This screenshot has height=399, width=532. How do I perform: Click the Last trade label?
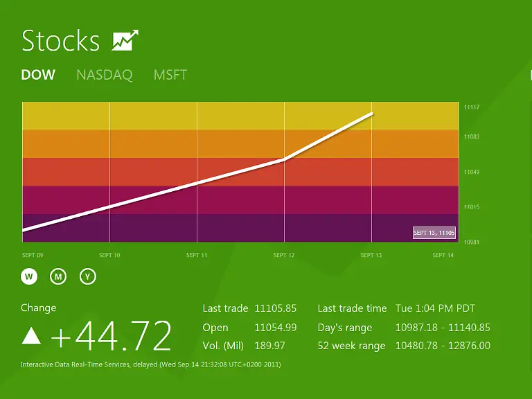coord(225,308)
